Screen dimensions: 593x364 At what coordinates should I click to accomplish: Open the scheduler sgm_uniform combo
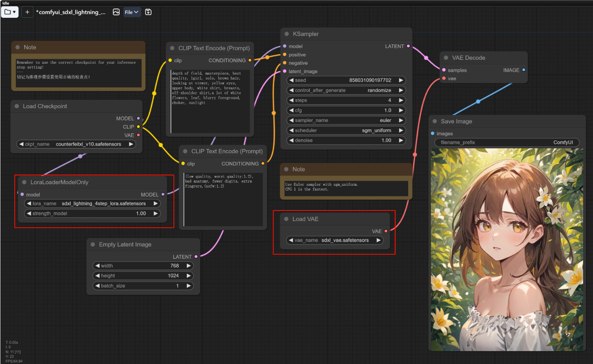click(x=346, y=130)
